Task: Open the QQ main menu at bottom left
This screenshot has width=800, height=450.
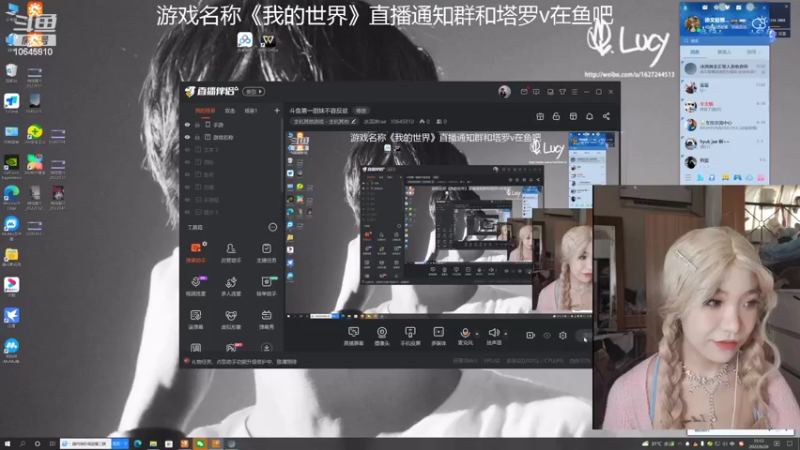Action: [688, 178]
